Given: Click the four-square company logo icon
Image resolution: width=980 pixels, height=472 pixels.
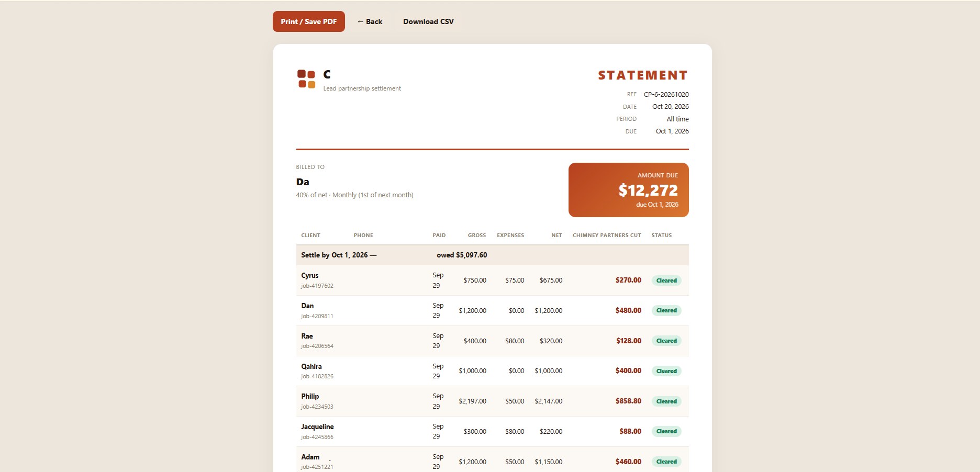Looking at the screenshot, I should click(306, 79).
